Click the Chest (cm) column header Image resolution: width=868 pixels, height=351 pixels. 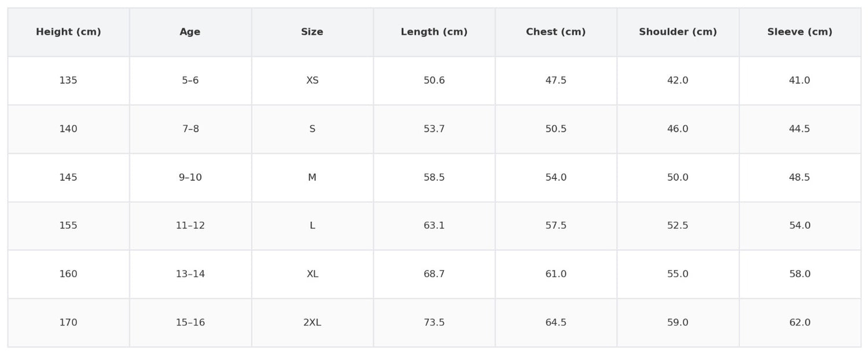coord(556,32)
